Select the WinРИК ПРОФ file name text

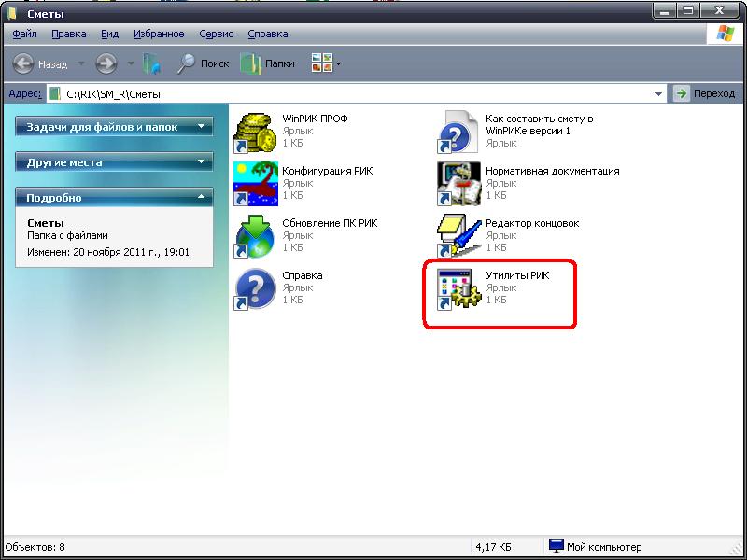point(315,119)
